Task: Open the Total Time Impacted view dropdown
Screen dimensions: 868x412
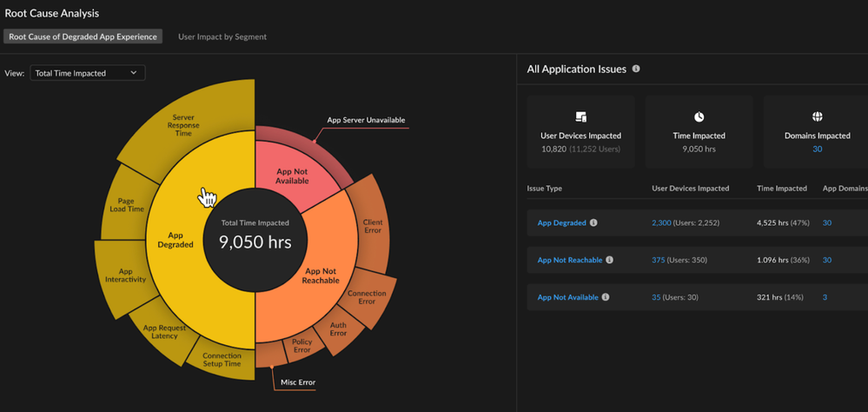Action: pos(87,73)
